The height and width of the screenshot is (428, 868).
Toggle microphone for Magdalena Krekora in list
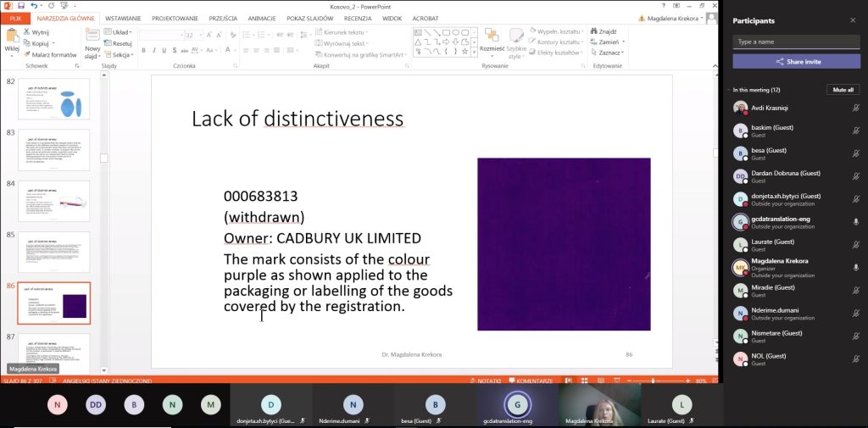[855, 268]
